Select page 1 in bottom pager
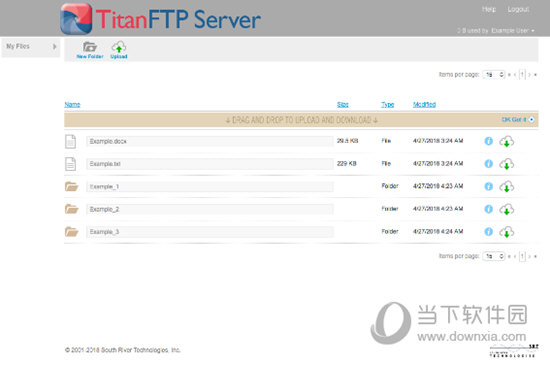Screen dimensions: 550x365 522,256
